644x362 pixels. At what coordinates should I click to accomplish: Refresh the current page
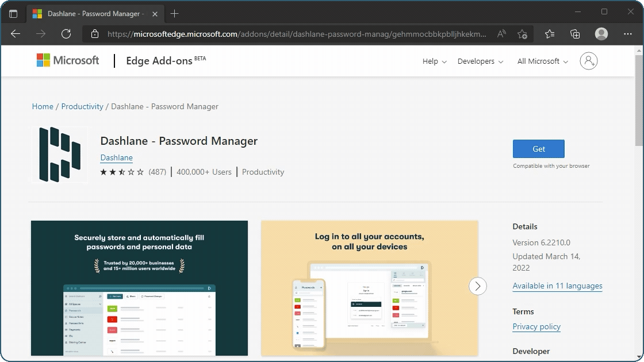pyautogui.click(x=66, y=34)
